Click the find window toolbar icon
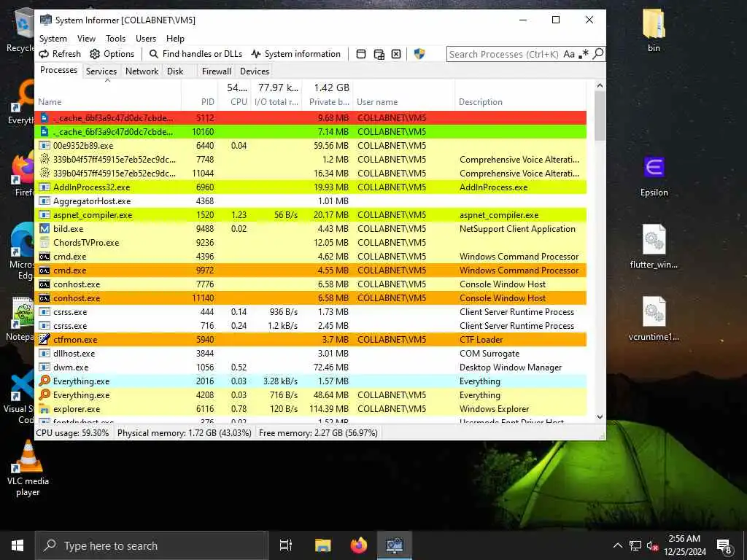This screenshot has width=747, height=560. pyautogui.click(x=361, y=54)
